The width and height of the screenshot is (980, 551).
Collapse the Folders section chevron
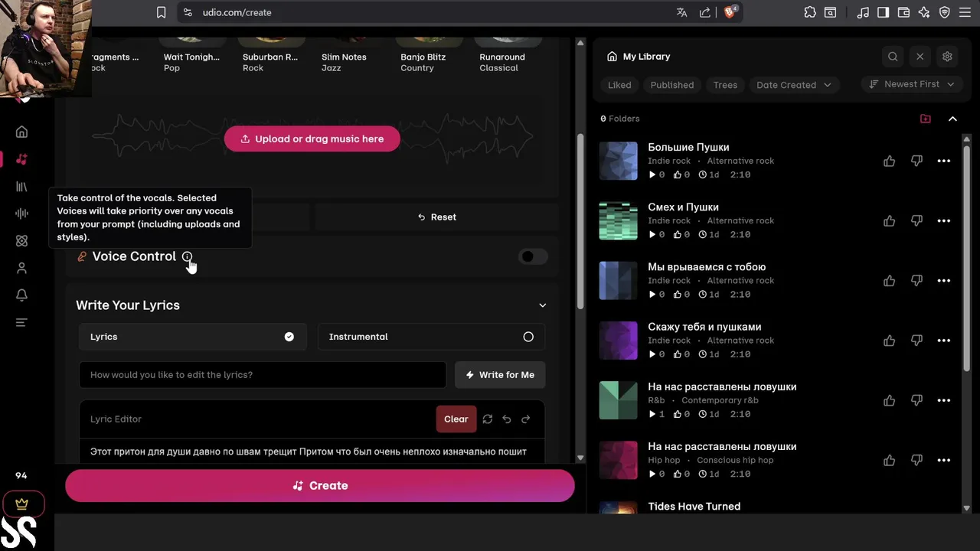coord(952,119)
